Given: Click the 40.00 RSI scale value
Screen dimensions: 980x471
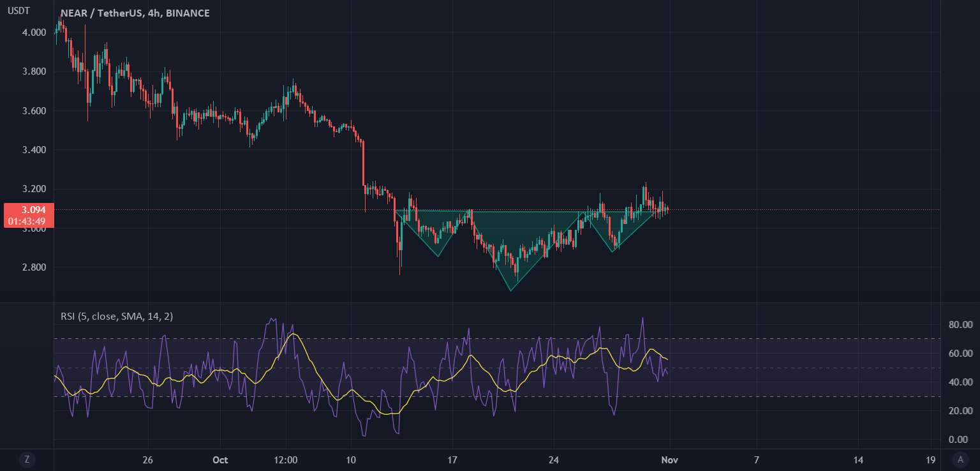Looking at the screenshot, I should (x=960, y=382).
